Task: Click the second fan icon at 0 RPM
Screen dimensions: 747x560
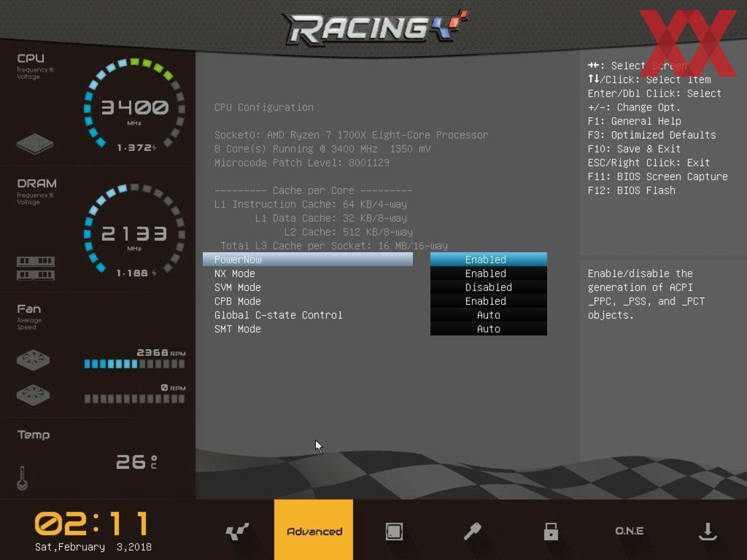Action: pyautogui.click(x=33, y=395)
